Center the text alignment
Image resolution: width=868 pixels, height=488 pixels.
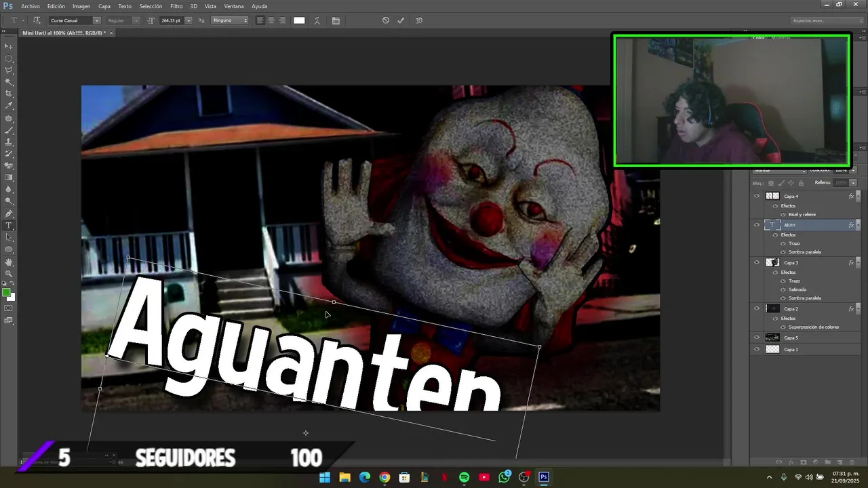(x=271, y=20)
